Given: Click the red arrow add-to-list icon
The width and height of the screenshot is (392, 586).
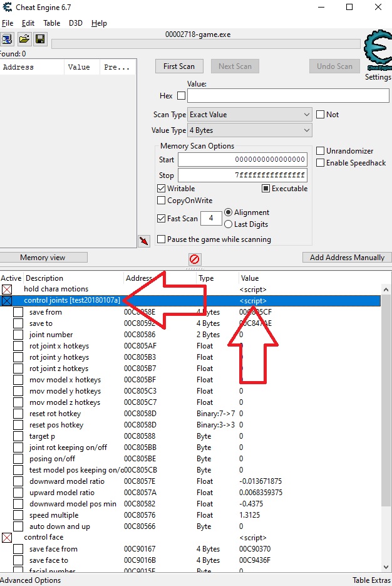Looking at the screenshot, I should coord(144,241).
